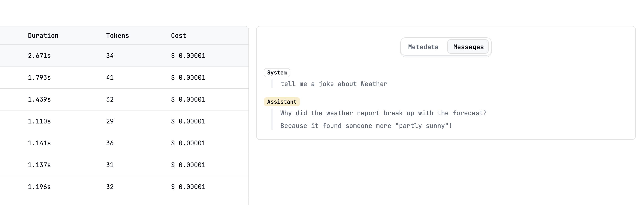Click the 41 tokens cell

(x=110, y=77)
